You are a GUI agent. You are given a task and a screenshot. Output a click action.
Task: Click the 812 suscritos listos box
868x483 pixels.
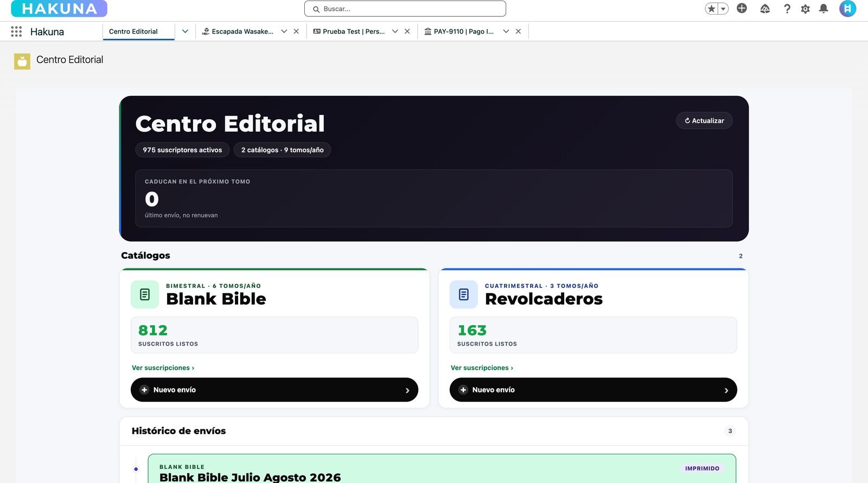coord(274,335)
